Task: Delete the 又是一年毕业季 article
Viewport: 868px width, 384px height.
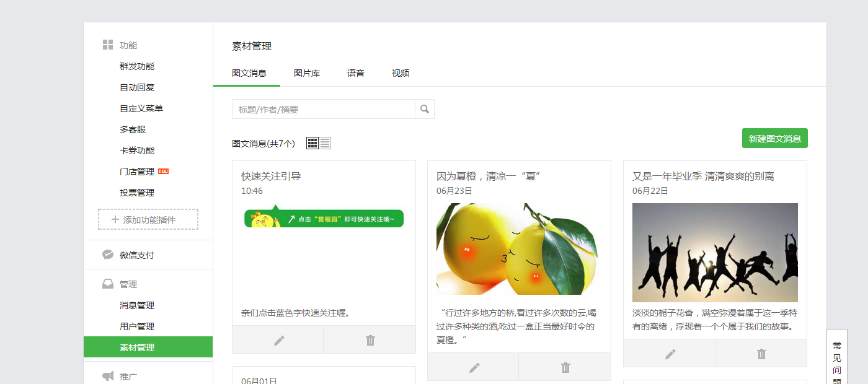Action: click(761, 354)
